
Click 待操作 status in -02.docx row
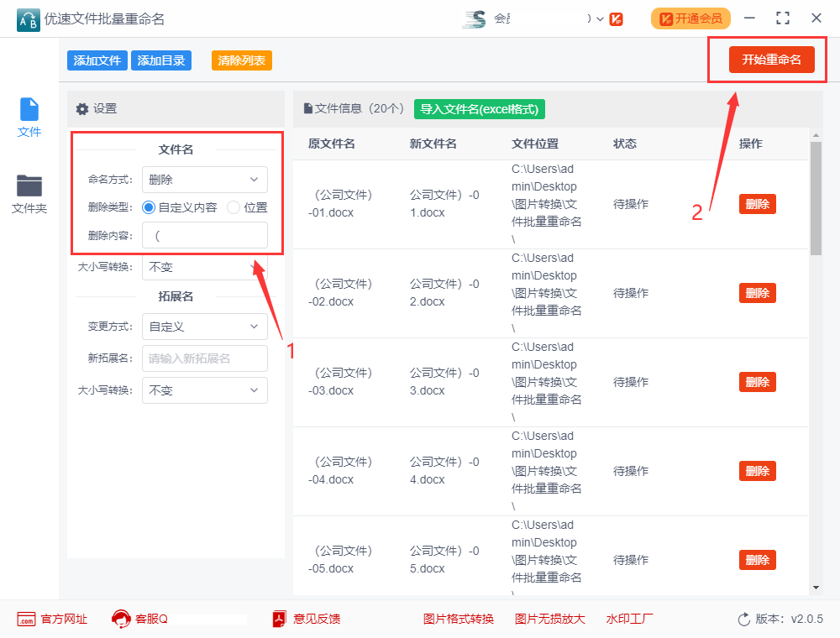pos(631,293)
